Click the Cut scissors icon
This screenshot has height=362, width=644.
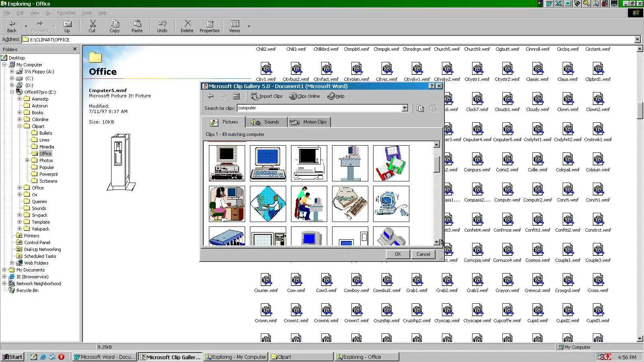click(x=92, y=26)
